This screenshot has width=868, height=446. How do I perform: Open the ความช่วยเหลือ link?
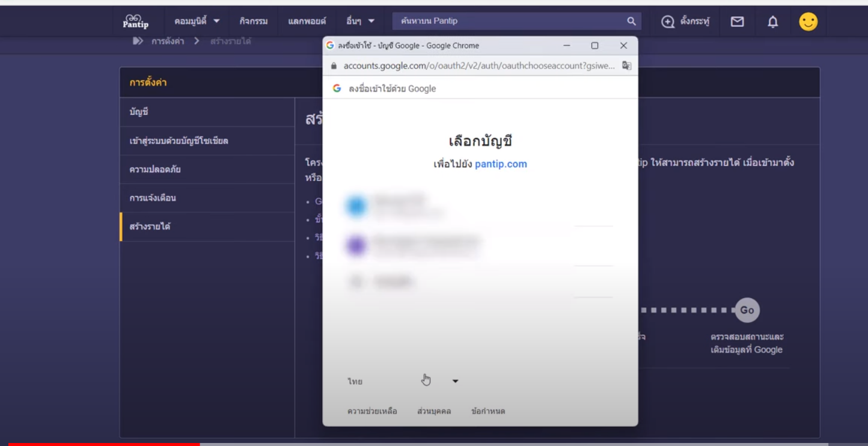click(372, 411)
